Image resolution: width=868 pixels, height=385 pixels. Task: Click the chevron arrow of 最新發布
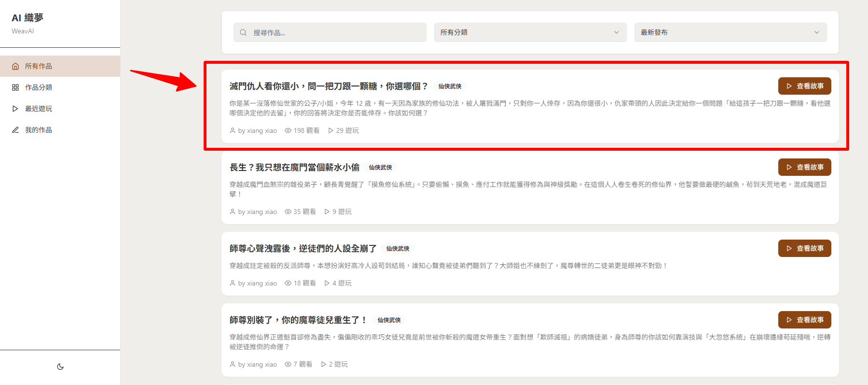[816, 32]
